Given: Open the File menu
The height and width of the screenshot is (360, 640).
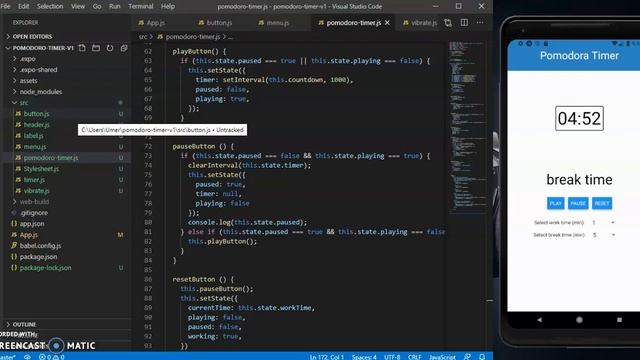Looking at the screenshot, I should [6, 6].
